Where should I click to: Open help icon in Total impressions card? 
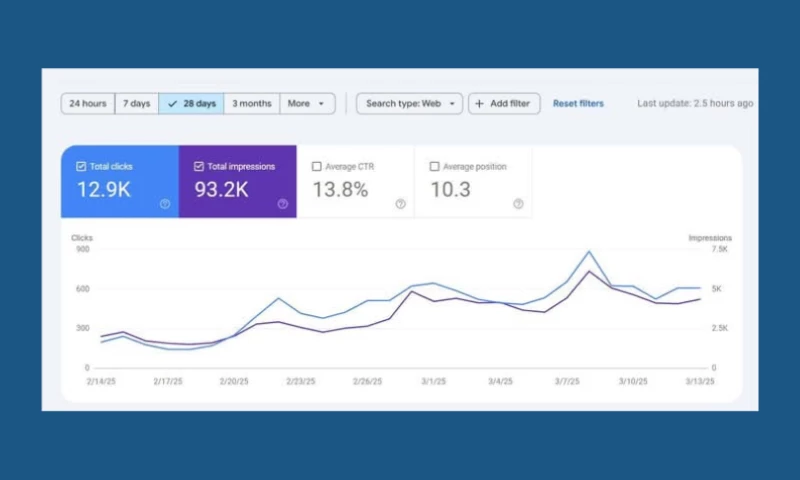click(282, 204)
